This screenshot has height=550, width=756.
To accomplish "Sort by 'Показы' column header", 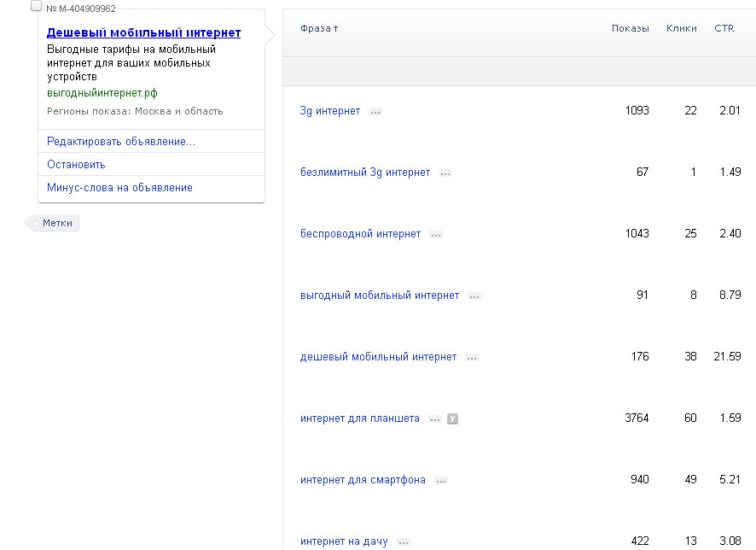I will click(630, 28).
